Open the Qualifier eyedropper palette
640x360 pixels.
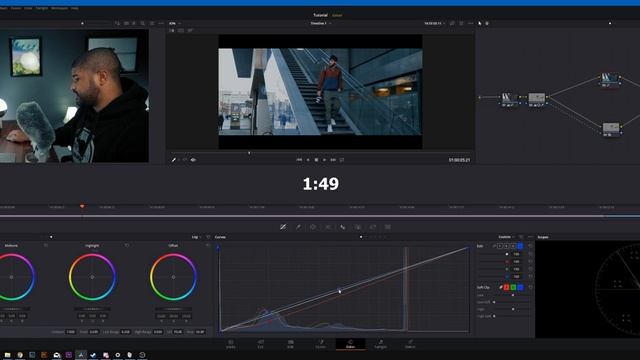click(x=298, y=227)
